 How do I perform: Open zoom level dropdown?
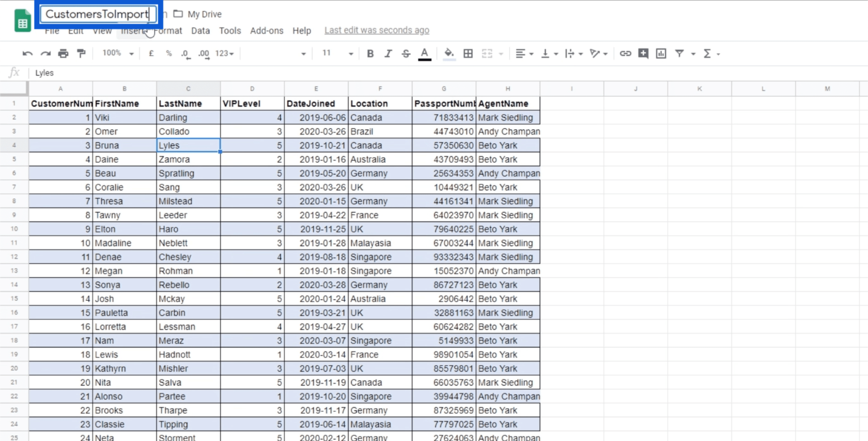pyautogui.click(x=118, y=53)
